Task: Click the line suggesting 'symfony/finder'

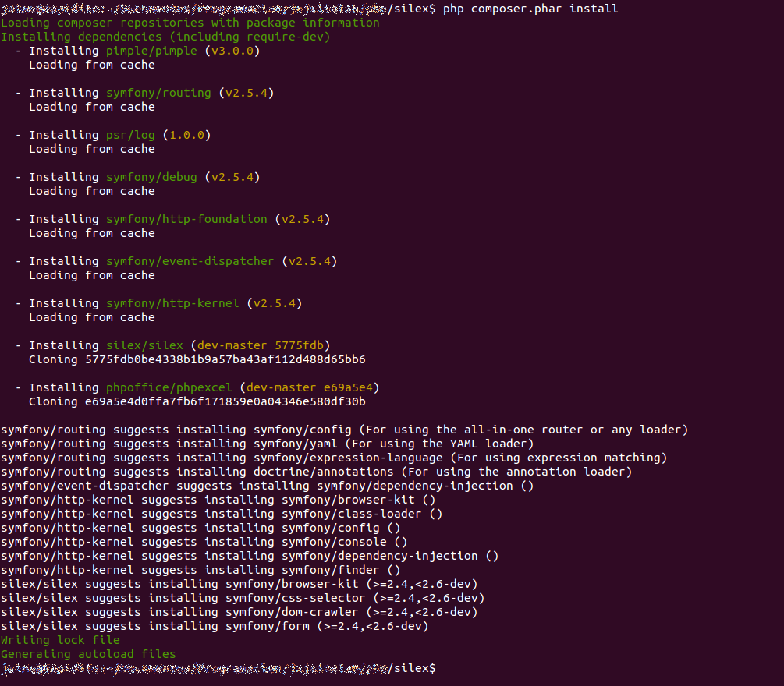Action: (200, 569)
